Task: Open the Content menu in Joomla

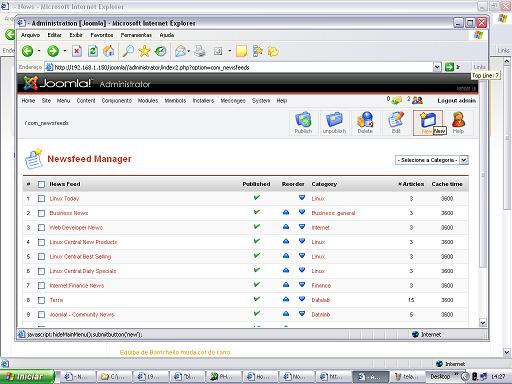Action: point(86,100)
